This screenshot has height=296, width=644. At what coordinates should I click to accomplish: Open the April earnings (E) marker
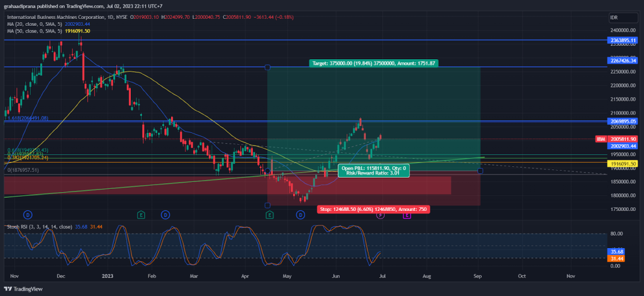point(269,215)
